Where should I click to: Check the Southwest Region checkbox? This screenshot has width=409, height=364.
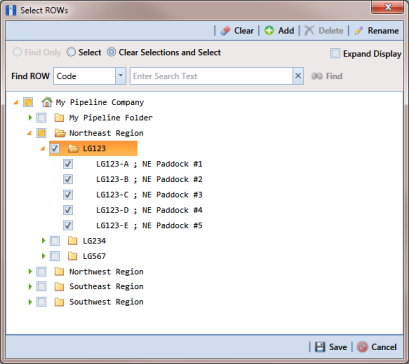(x=41, y=302)
